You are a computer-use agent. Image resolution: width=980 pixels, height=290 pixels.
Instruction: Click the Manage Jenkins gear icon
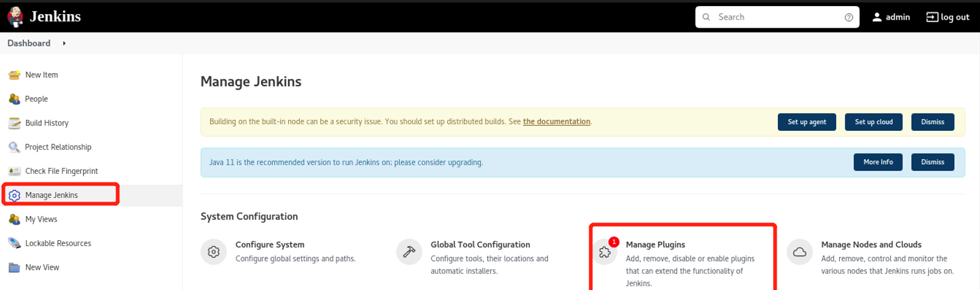pyautogui.click(x=14, y=195)
